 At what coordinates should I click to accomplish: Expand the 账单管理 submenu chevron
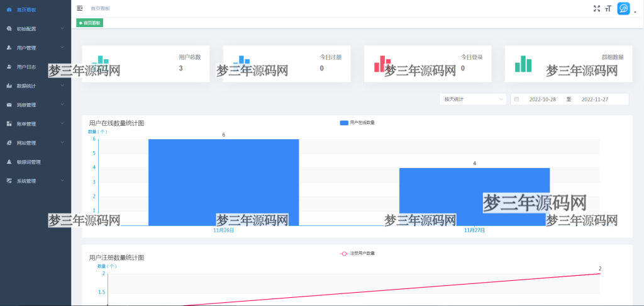(62, 123)
